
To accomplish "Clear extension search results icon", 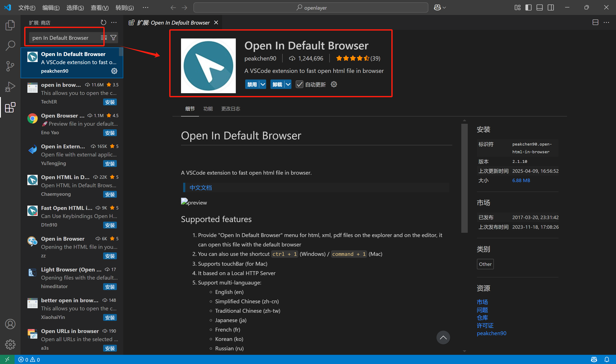I will [104, 38].
